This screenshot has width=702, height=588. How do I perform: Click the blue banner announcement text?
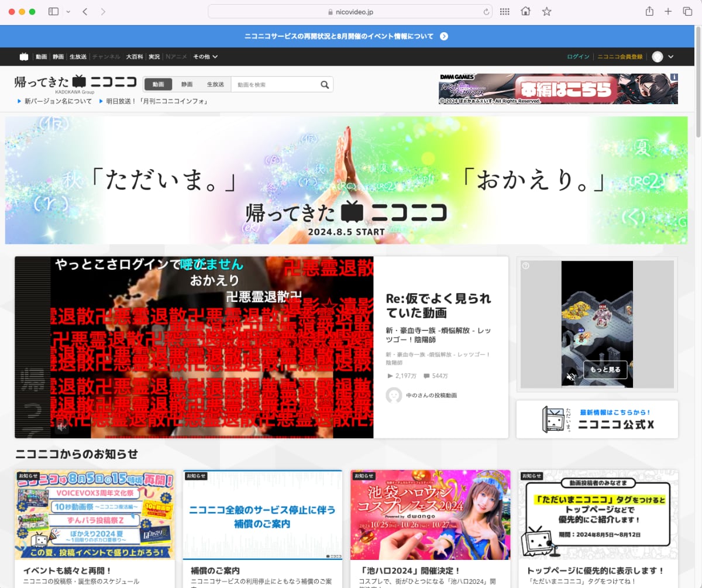[x=339, y=36]
